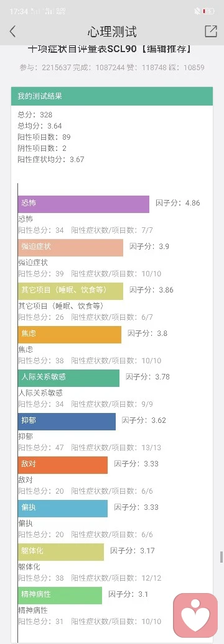Image resolution: width=224 pixels, height=644 pixels.
Task: Click the right-edge scrollbar handle
Action: pos(221,557)
